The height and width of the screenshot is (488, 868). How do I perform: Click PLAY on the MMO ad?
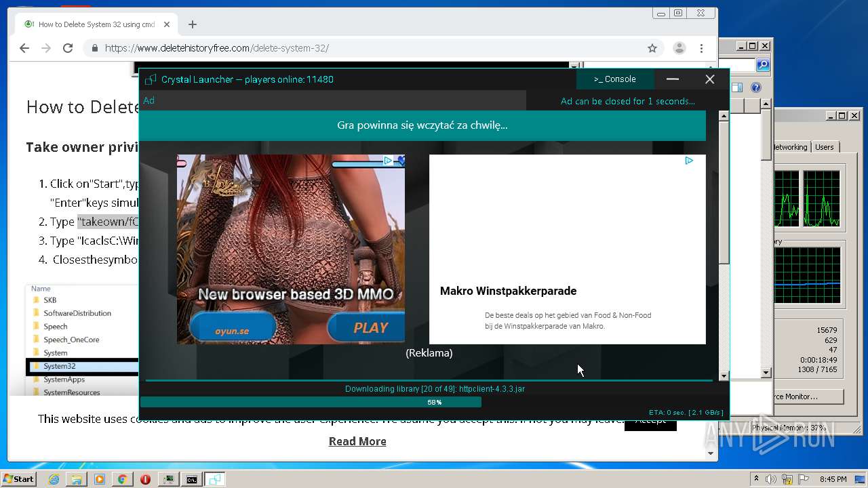pos(370,328)
